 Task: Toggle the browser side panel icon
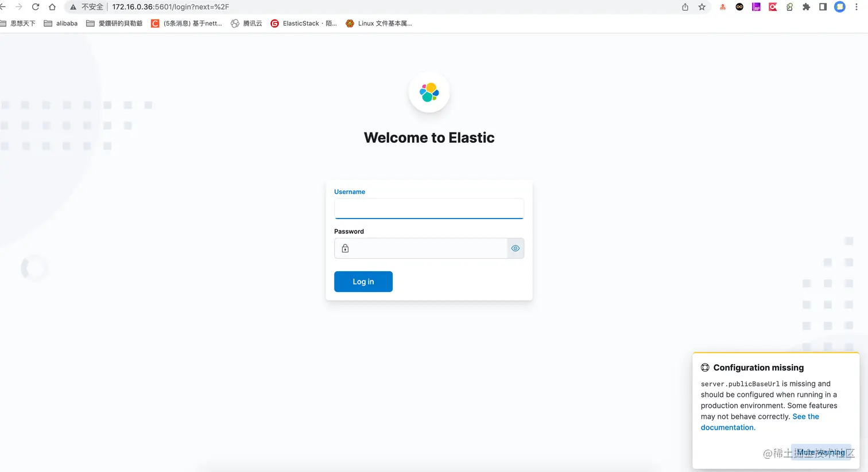pyautogui.click(x=823, y=7)
